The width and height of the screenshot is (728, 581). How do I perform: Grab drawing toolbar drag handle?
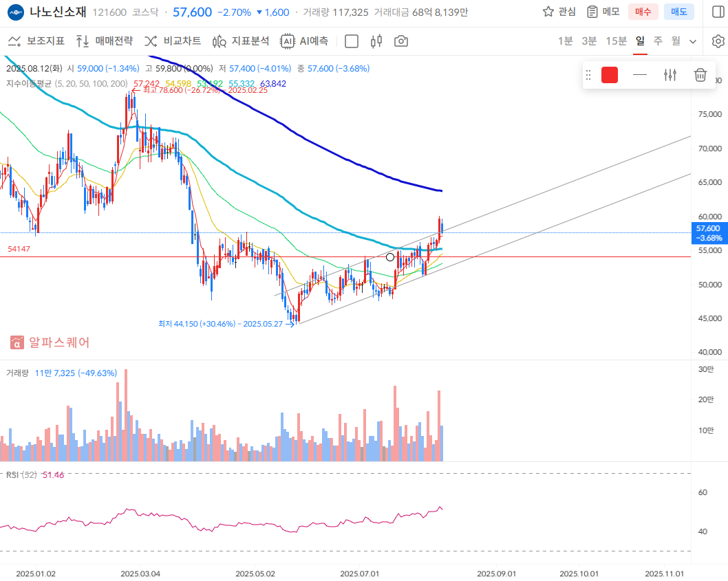588,75
